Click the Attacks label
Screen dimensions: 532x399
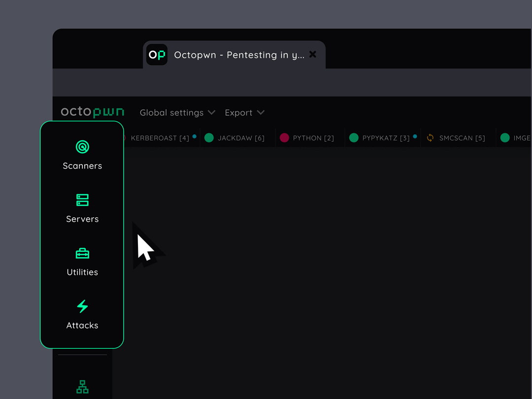[82, 326]
